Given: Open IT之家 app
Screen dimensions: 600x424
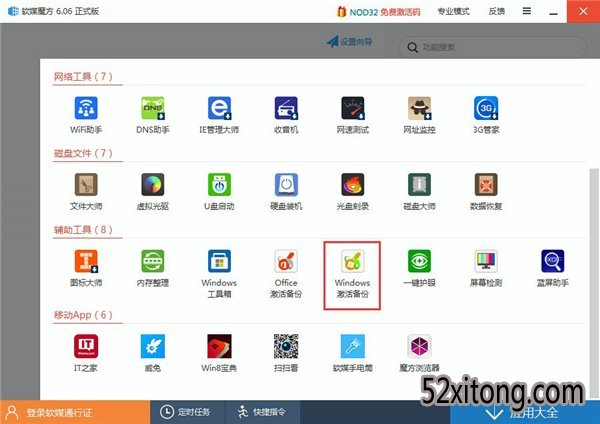Looking at the screenshot, I should tap(86, 346).
